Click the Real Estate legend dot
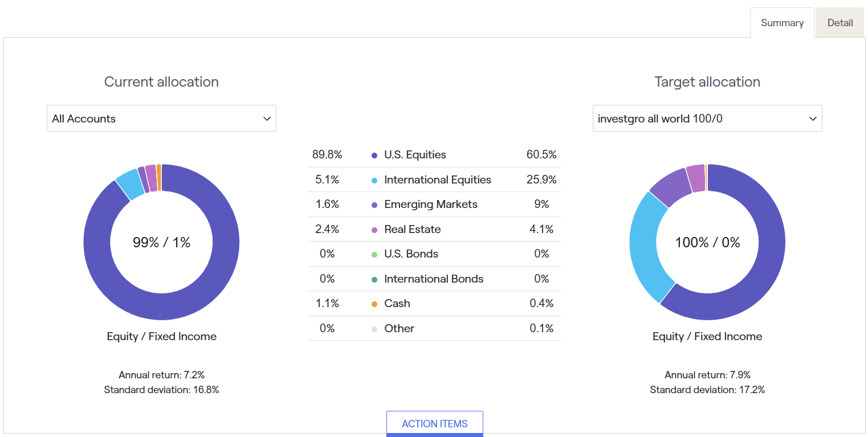 tap(374, 230)
